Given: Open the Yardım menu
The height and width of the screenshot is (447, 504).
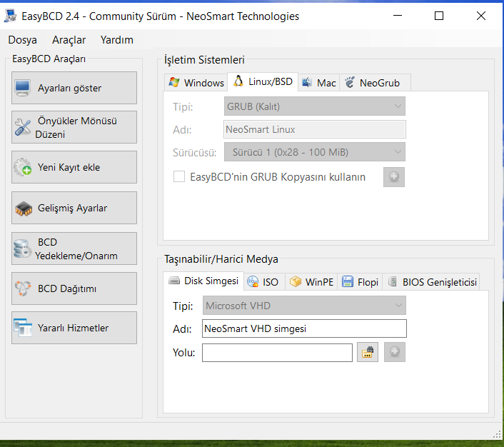Looking at the screenshot, I should coord(116,40).
